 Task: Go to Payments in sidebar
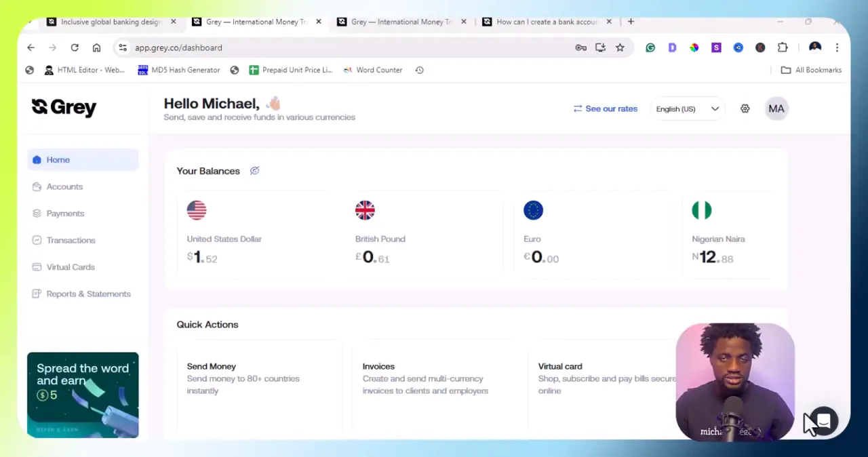tap(65, 214)
